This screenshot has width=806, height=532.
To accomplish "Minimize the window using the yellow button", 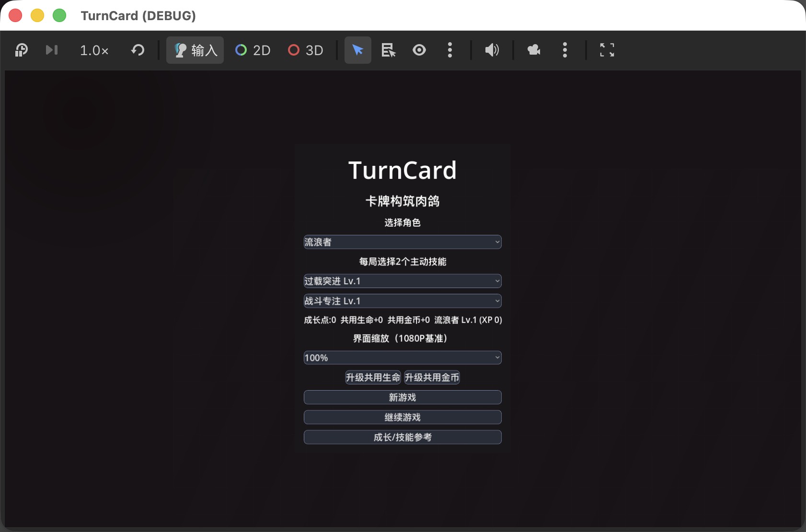I will tap(37, 15).
